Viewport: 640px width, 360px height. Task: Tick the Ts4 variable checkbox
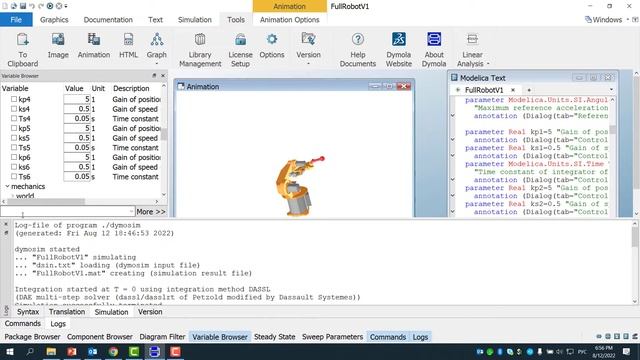point(14,118)
